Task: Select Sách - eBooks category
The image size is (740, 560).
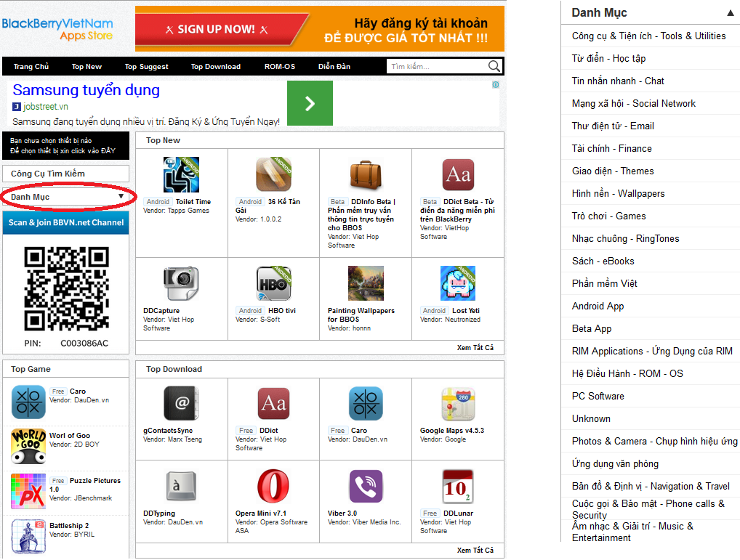Action: [x=651, y=261]
